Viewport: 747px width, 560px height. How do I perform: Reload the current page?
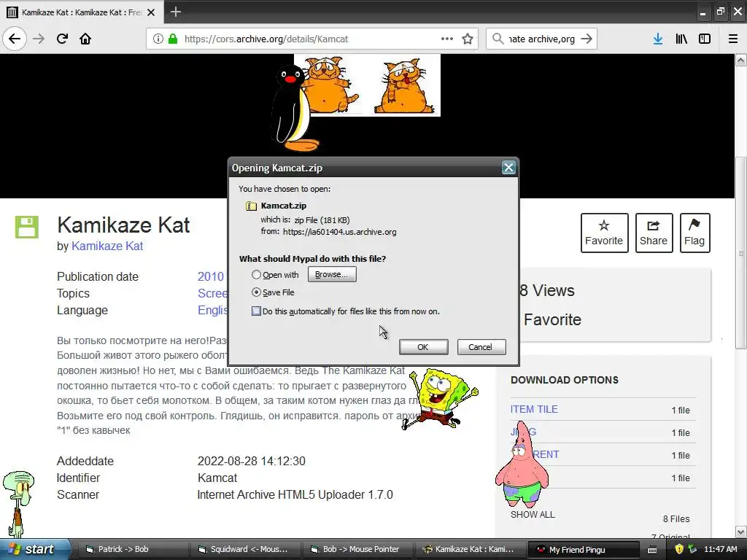click(x=62, y=39)
